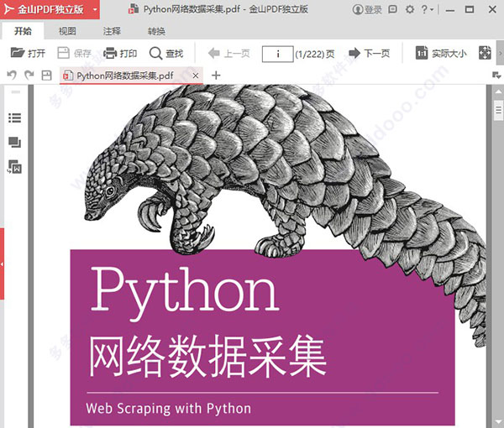Minimize the 金山PDF window

pos(450,10)
